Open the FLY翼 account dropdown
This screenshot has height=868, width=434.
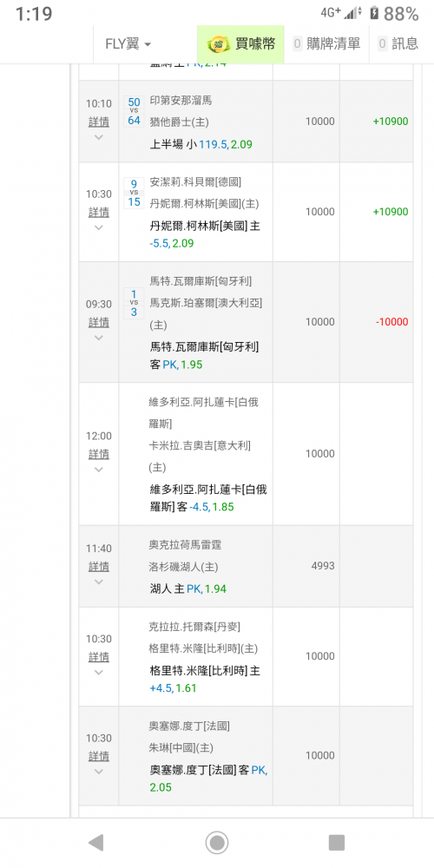tap(128, 43)
